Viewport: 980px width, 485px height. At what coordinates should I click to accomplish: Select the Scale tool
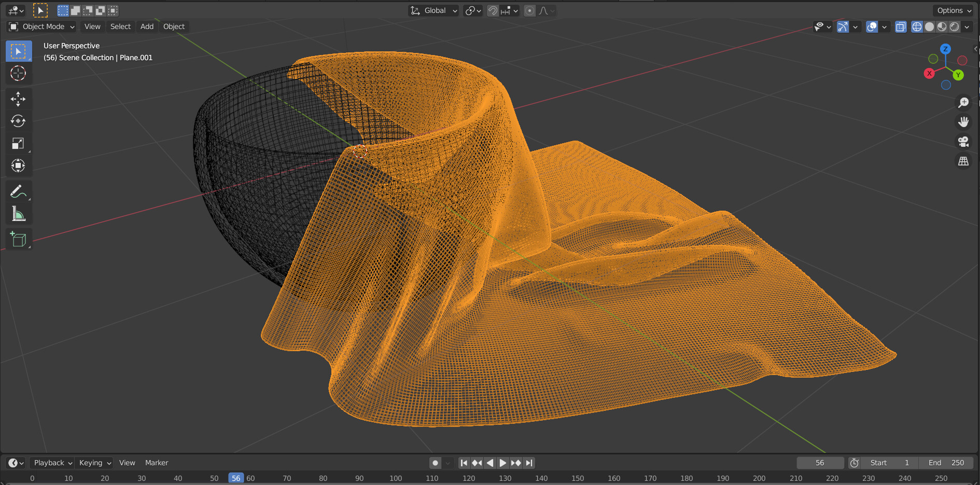18,144
